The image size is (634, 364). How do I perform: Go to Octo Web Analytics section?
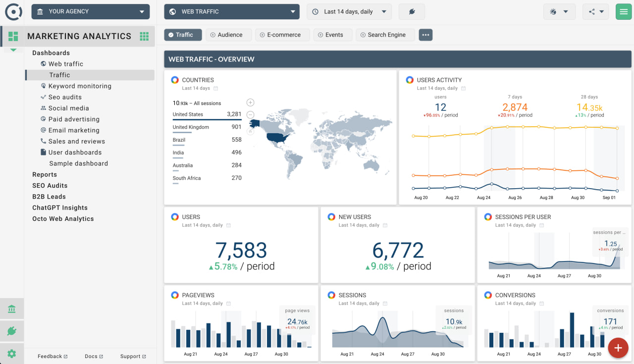(x=63, y=218)
